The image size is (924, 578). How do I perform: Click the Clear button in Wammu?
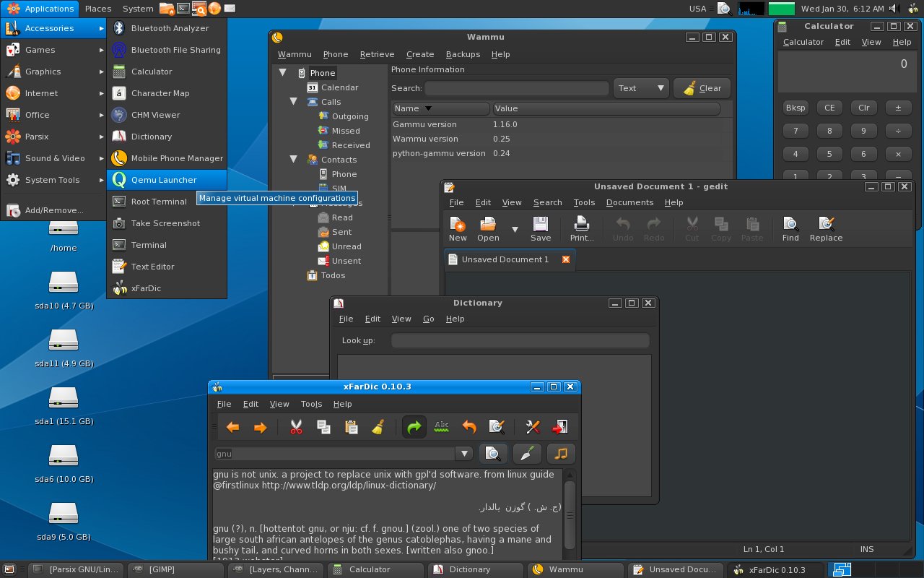coord(702,88)
